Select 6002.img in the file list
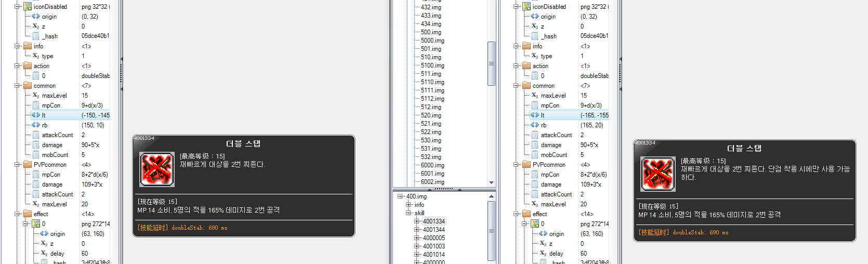 [432, 182]
